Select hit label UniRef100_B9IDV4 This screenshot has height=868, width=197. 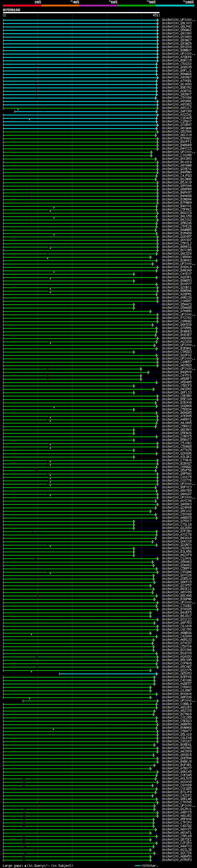tap(177, 47)
